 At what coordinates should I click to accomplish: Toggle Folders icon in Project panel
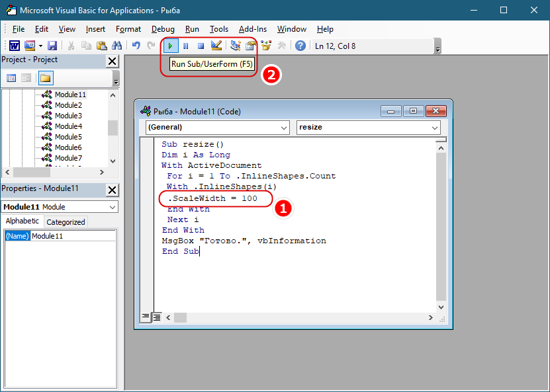click(46, 78)
